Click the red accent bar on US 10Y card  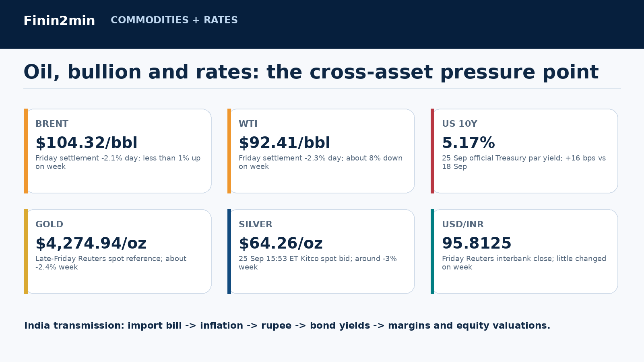(x=432, y=151)
